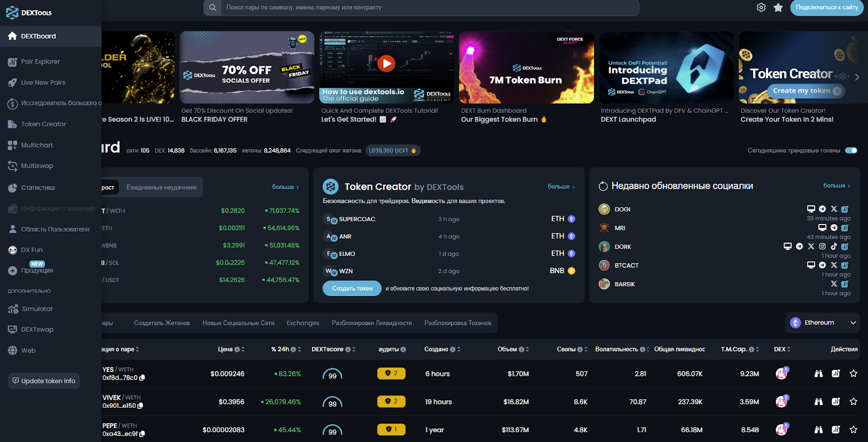Image resolution: width=868 pixels, height=442 pixels.
Task: Click the DEX exchange icon in the VIVEK row
Action: [782, 401]
